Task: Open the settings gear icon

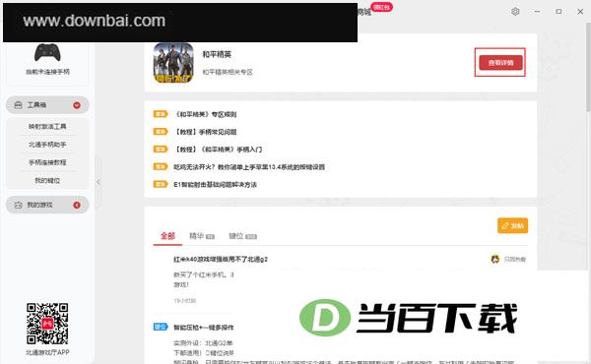Action: pos(515,11)
